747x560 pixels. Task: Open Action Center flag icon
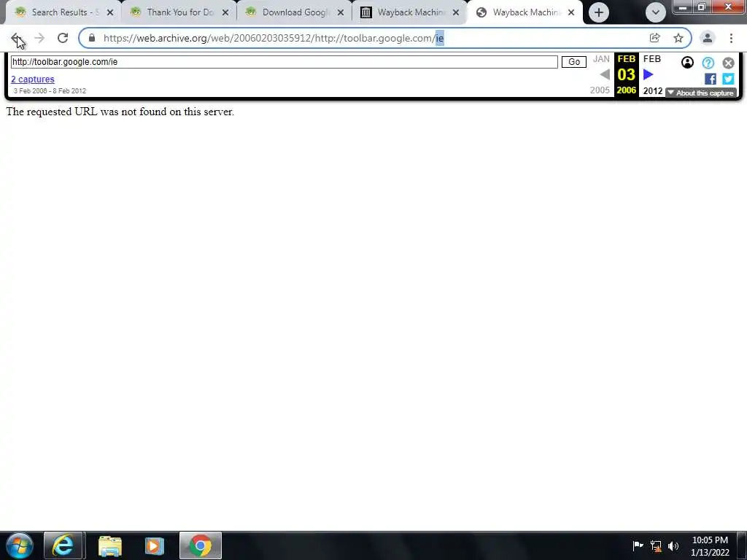pos(638,545)
